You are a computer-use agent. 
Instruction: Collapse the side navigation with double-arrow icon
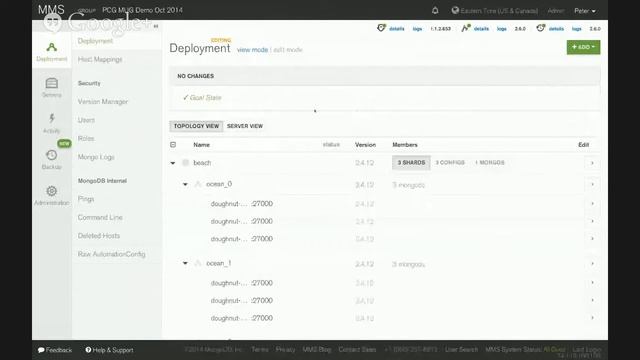(x=156, y=26)
